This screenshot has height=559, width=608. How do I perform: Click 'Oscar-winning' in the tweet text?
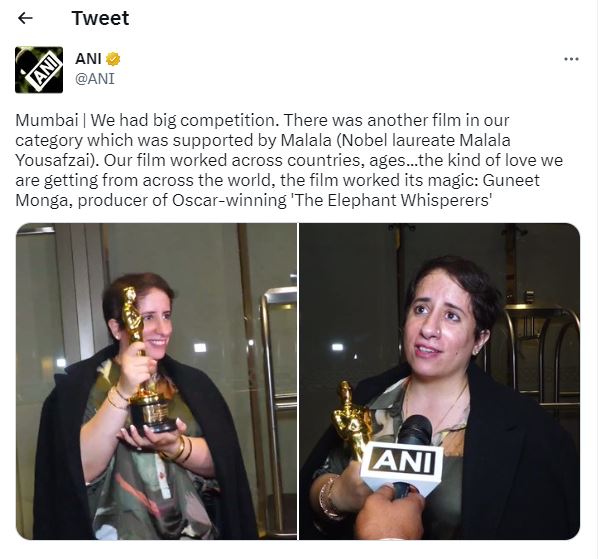[229, 200]
